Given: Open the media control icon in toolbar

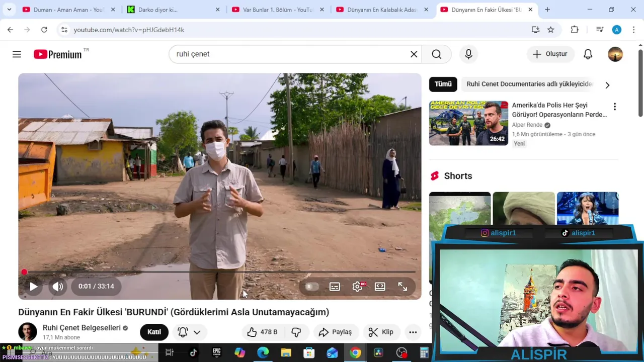Looking at the screenshot, I should [599, 30].
